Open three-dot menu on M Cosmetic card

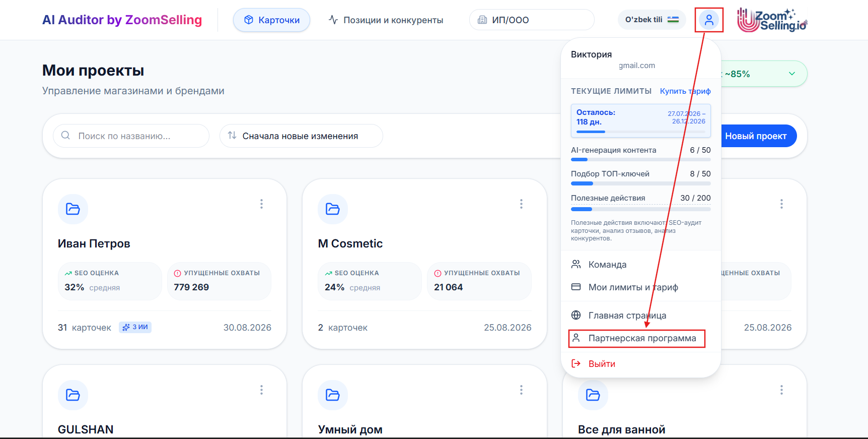click(521, 204)
